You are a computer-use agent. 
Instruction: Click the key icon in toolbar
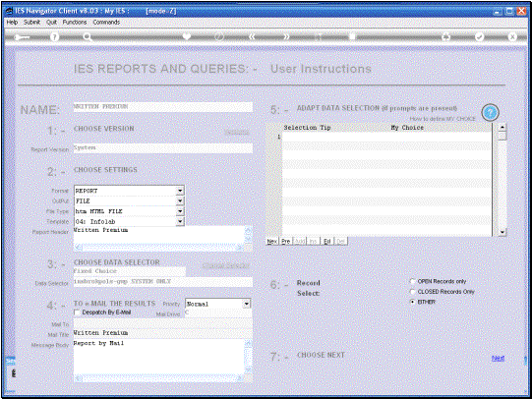pos(22,37)
